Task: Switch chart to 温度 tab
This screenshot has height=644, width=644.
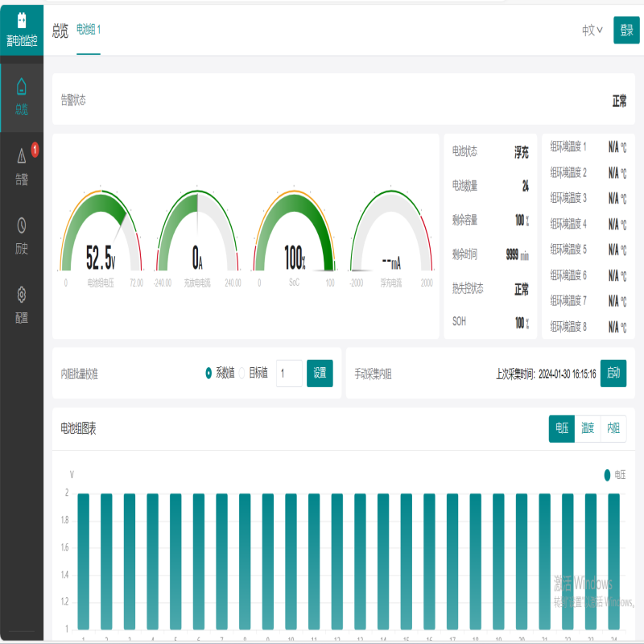Action: (588, 429)
